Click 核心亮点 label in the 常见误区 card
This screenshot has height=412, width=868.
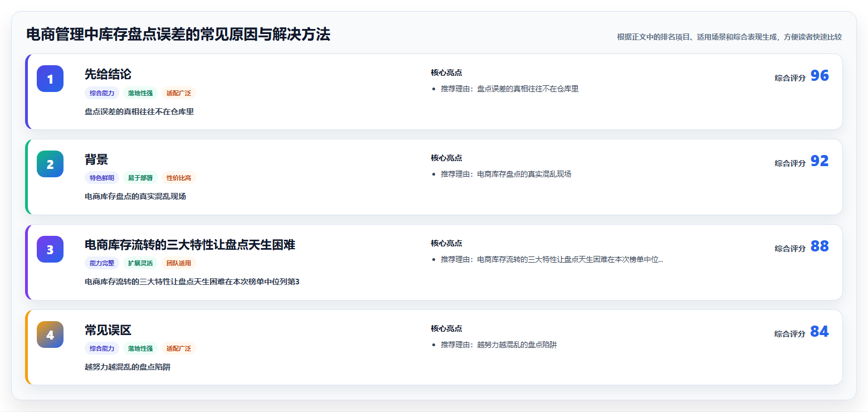pyautogui.click(x=446, y=328)
